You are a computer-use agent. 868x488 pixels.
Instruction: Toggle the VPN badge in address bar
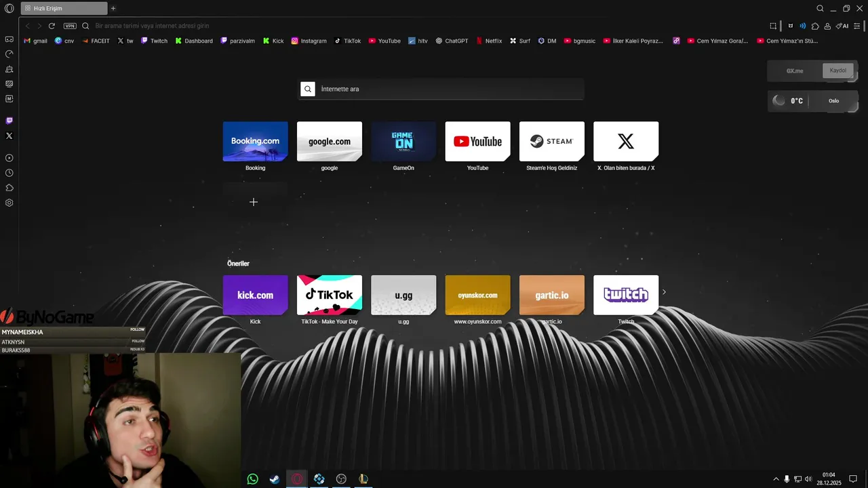pyautogui.click(x=70, y=26)
